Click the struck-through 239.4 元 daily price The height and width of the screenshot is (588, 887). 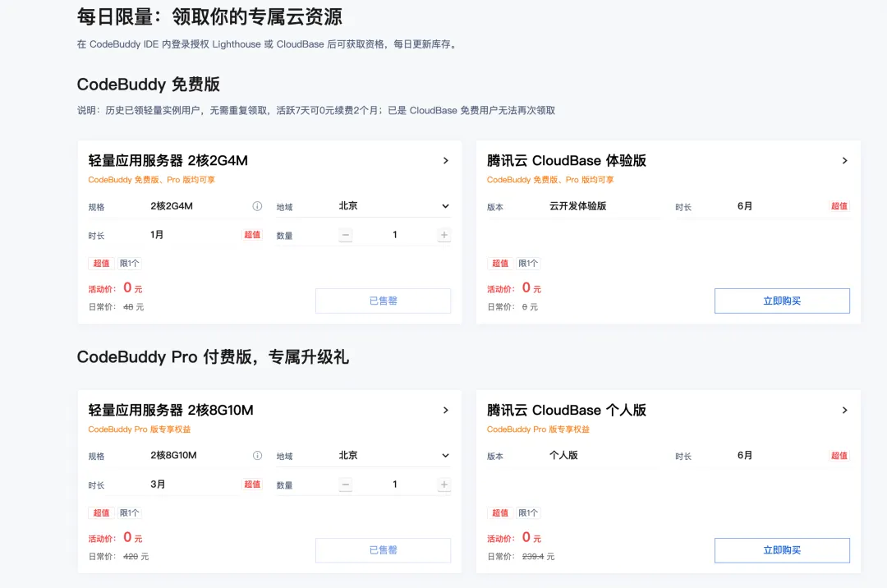click(x=538, y=557)
